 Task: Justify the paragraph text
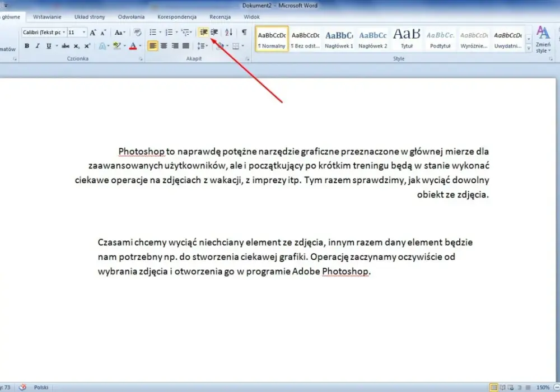click(x=186, y=46)
